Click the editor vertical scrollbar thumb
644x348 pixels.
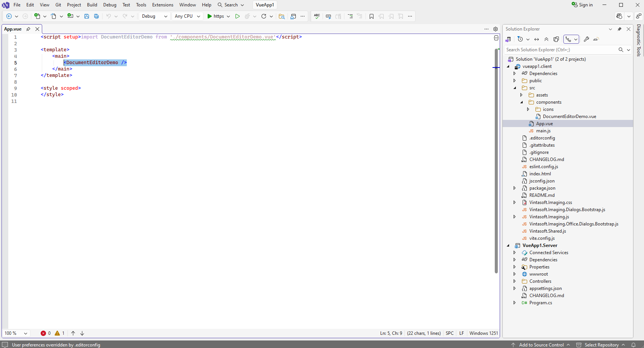[496, 158]
